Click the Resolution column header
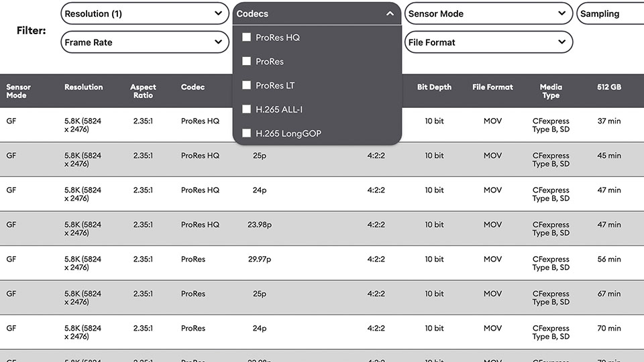This screenshot has height=362, width=644. (83, 87)
